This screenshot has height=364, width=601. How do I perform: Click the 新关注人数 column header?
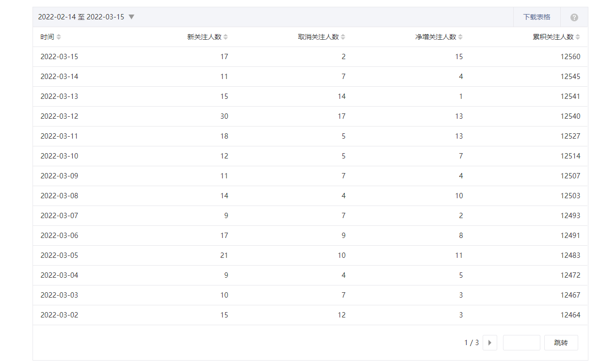point(204,37)
